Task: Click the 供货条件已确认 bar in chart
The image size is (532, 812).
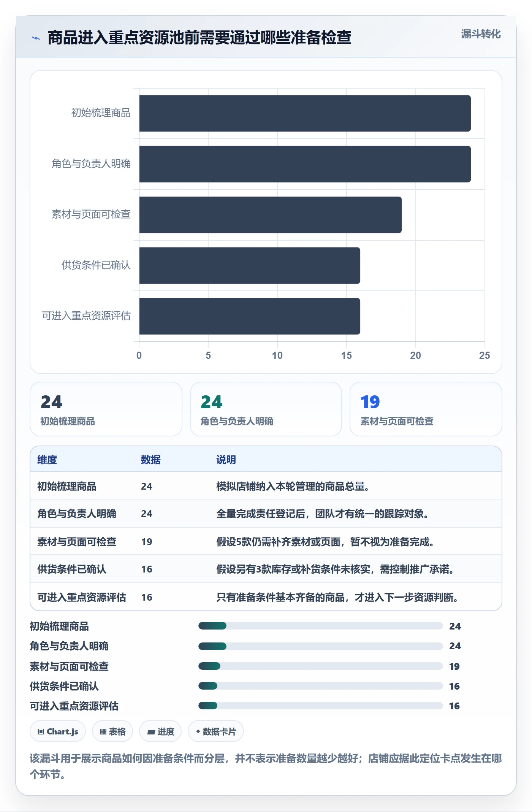Action: 250,265
